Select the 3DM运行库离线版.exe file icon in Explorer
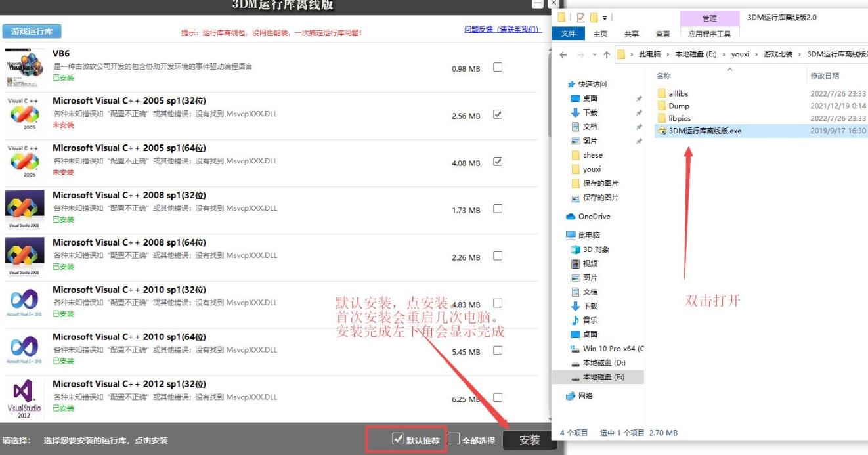The image size is (868, 455). (x=662, y=131)
